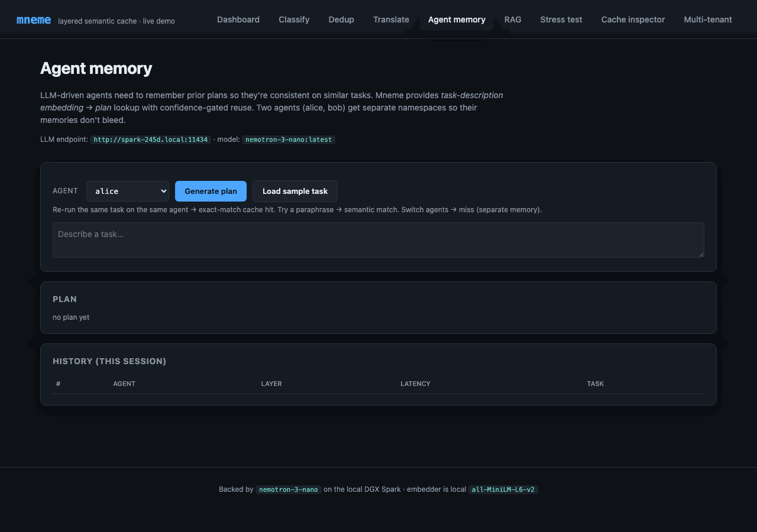Screen dimensions: 757x532
Task: Click the PLAN section header
Action: click(64, 299)
